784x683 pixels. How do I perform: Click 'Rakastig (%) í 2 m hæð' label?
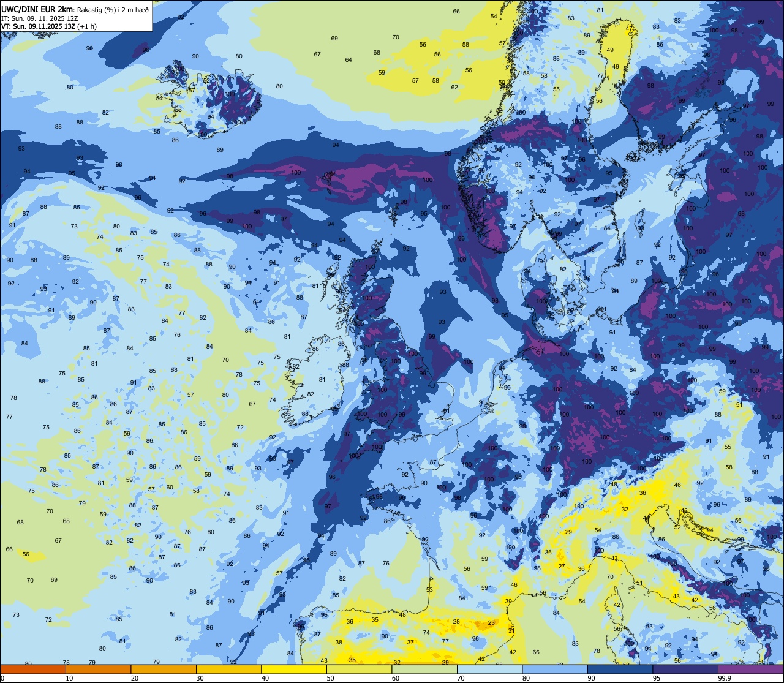[113, 10]
